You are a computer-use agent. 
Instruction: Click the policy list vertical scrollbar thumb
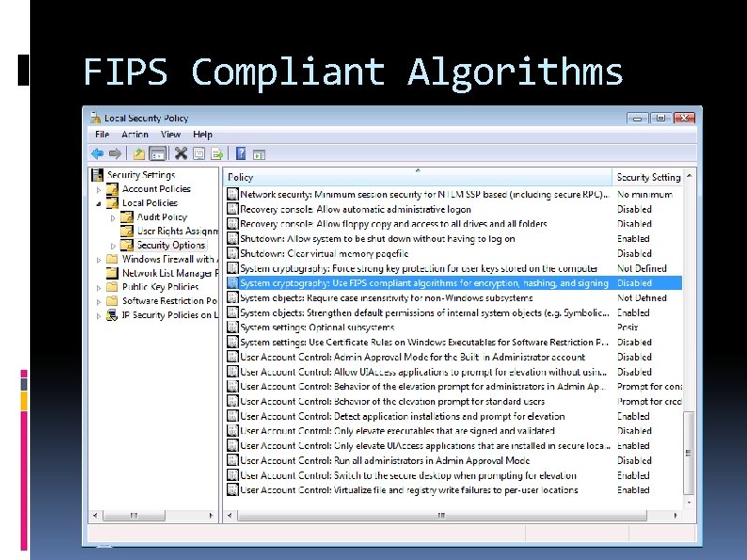(x=689, y=453)
